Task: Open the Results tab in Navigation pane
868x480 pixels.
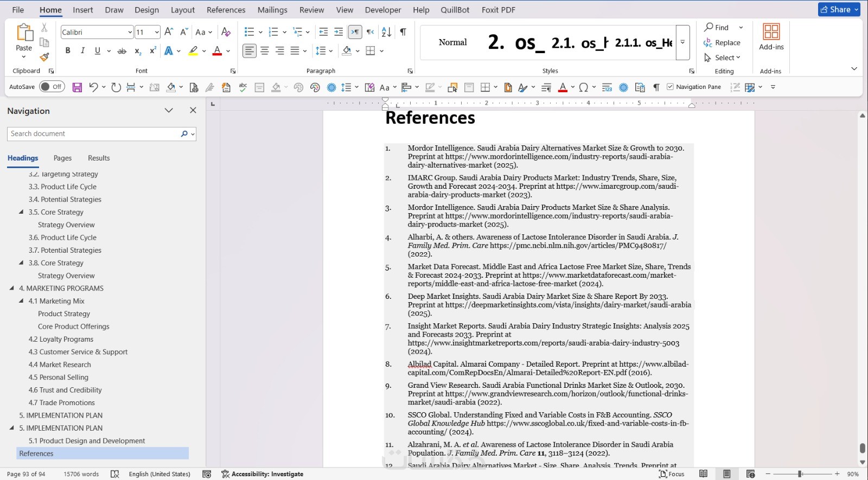Action: 99,158
